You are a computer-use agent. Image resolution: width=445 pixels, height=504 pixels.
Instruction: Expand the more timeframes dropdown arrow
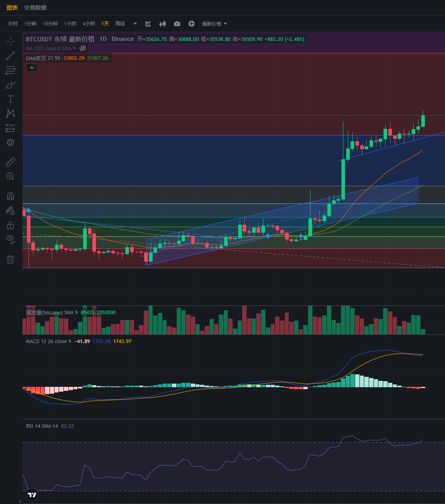(x=135, y=24)
